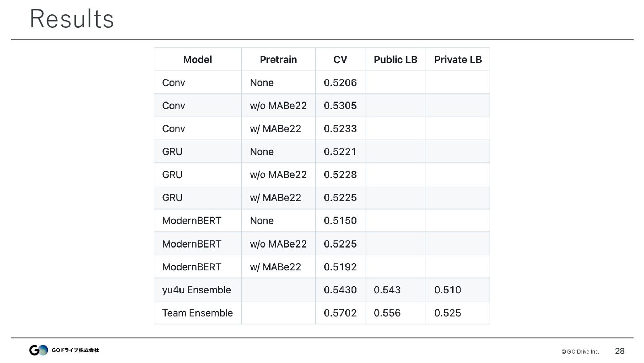Click the Results slide title
This screenshot has width=644, height=363.
[72, 19]
